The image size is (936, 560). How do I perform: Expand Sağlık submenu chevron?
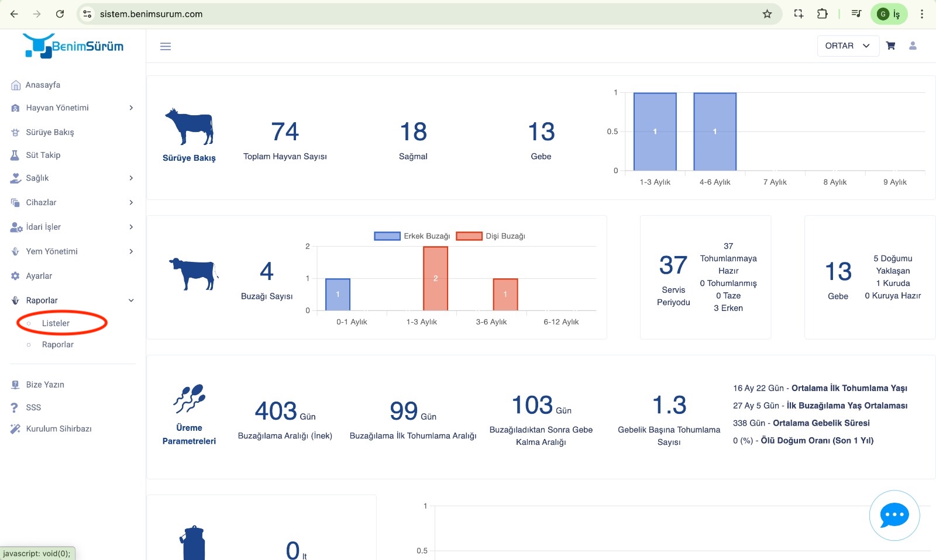pos(131,178)
